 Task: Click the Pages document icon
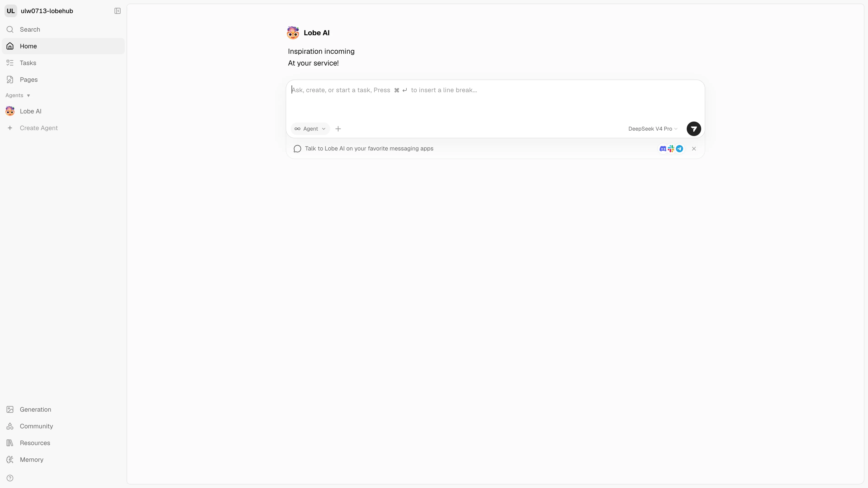tap(10, 80)
